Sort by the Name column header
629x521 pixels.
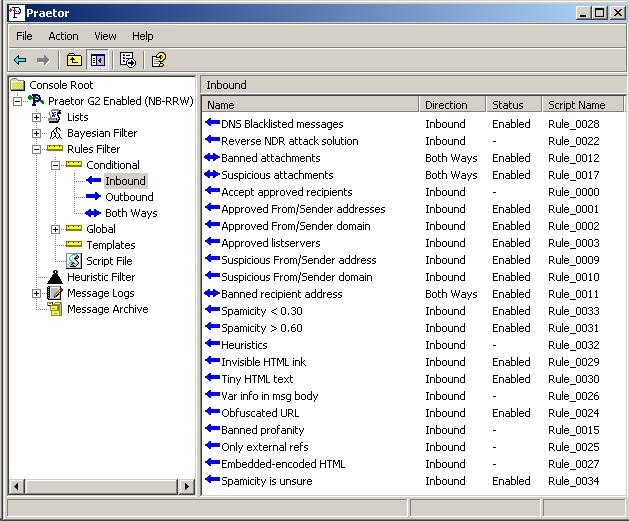coord(310,105)
